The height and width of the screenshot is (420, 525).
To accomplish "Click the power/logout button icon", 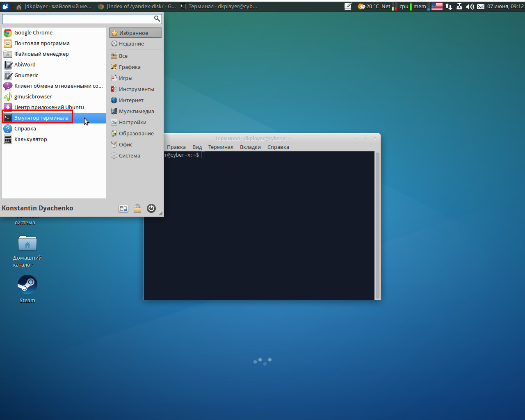I will [x=151, y=208].
